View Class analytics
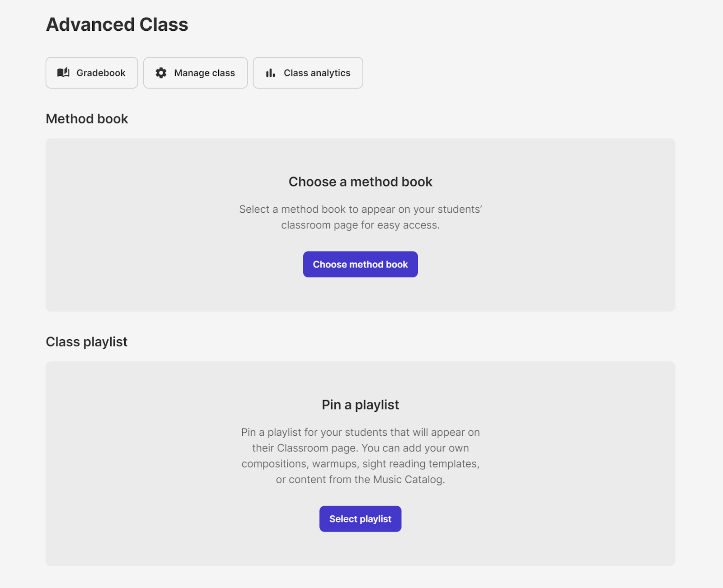 click(x=308, y=73)
